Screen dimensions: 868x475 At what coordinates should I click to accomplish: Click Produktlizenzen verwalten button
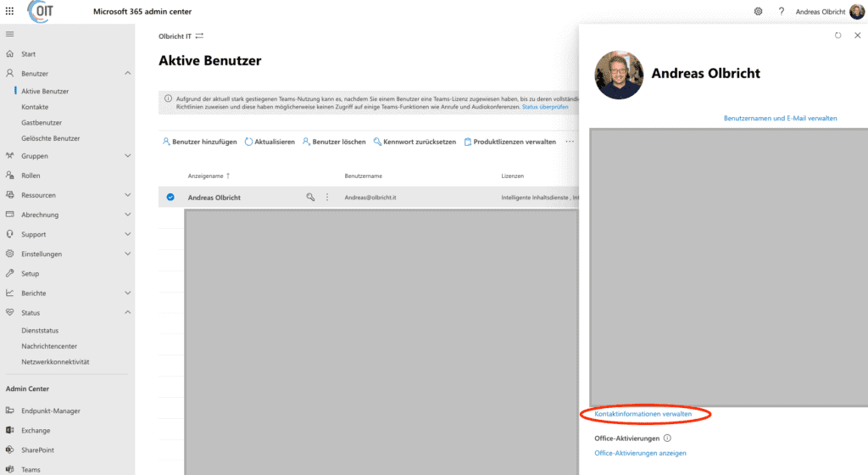click(509, 142)
